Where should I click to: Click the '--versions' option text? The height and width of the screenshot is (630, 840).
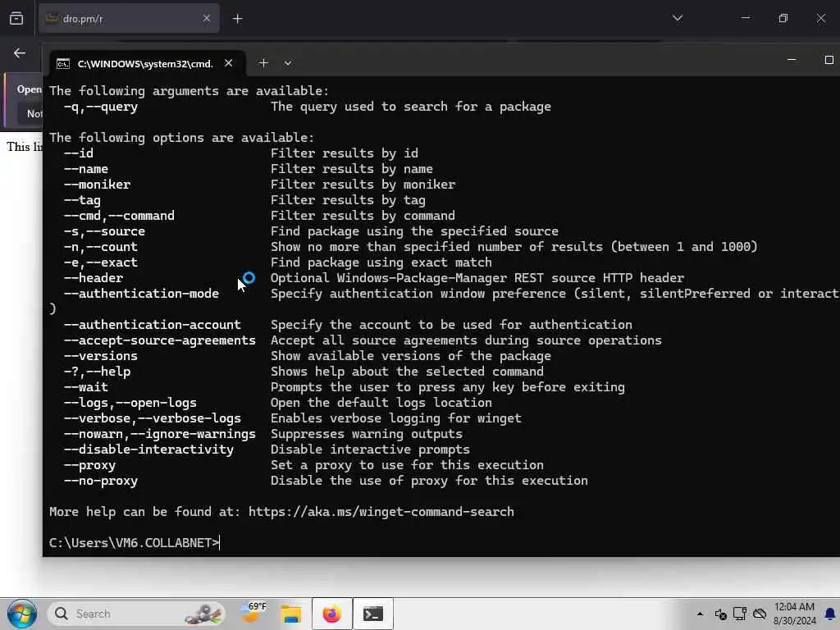tap(101, 356)
